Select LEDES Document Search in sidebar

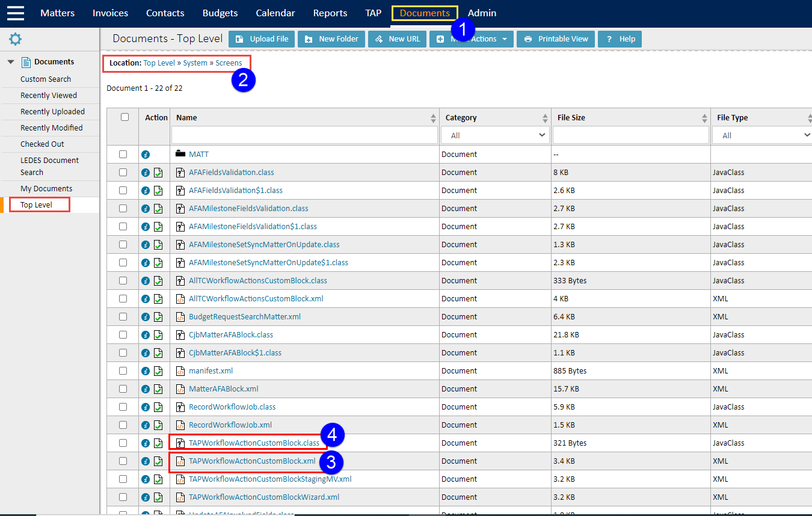[x=49, y=167]
